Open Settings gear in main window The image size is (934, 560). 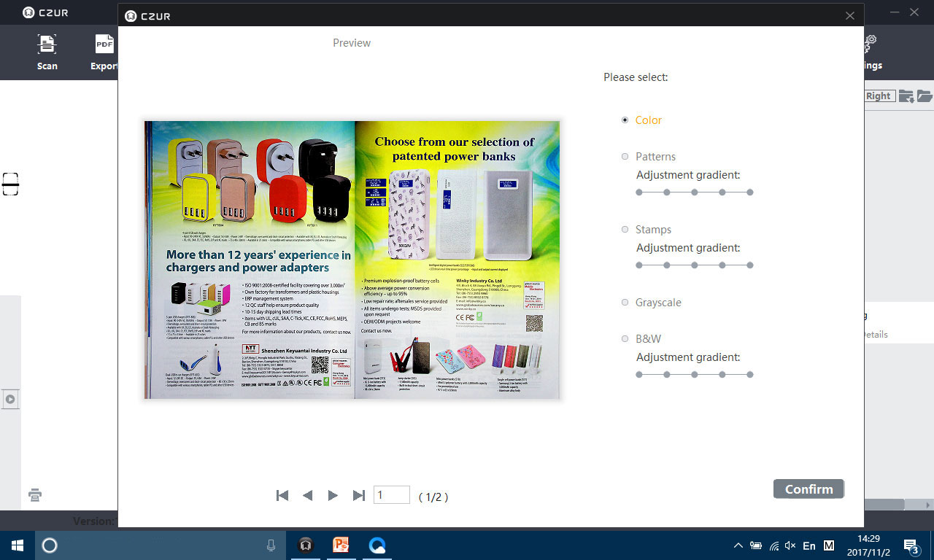coord(870,43)
